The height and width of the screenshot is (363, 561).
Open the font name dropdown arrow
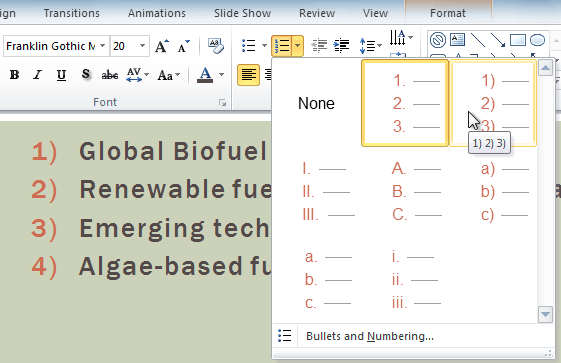coord(103,46)
